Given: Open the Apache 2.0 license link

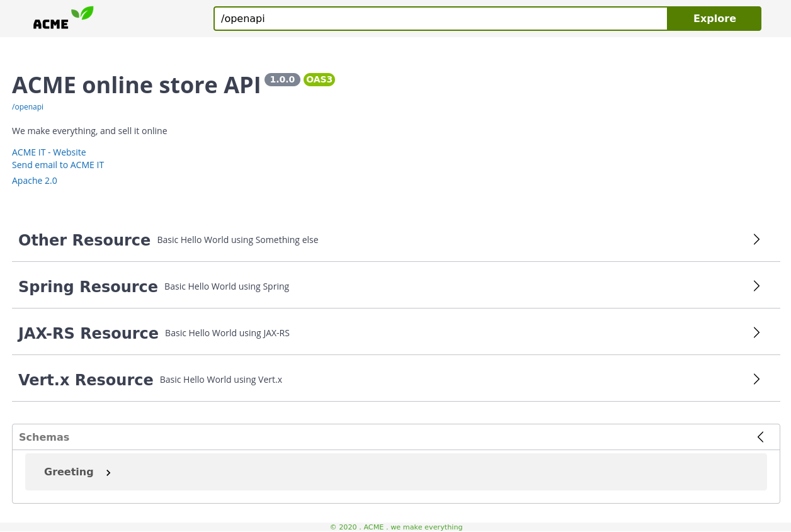Looking at the screenshot, I should click(x=34, y=180).
